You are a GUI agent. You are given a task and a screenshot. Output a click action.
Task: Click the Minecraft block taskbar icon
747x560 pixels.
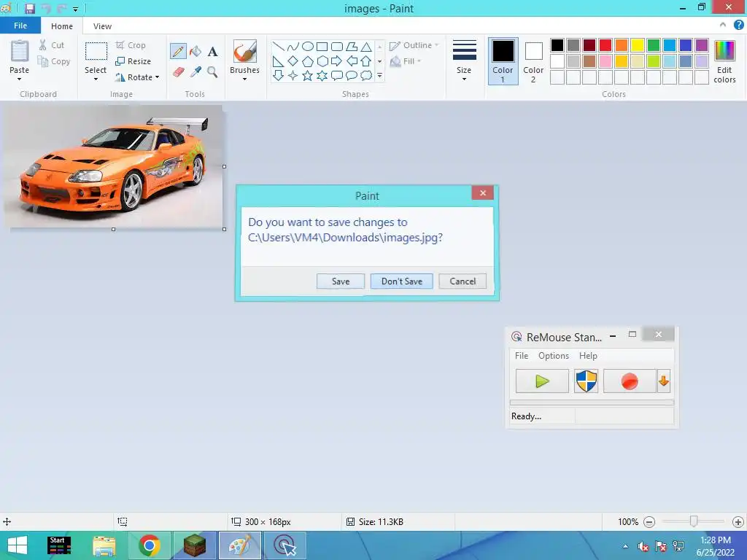pos(194,545)
